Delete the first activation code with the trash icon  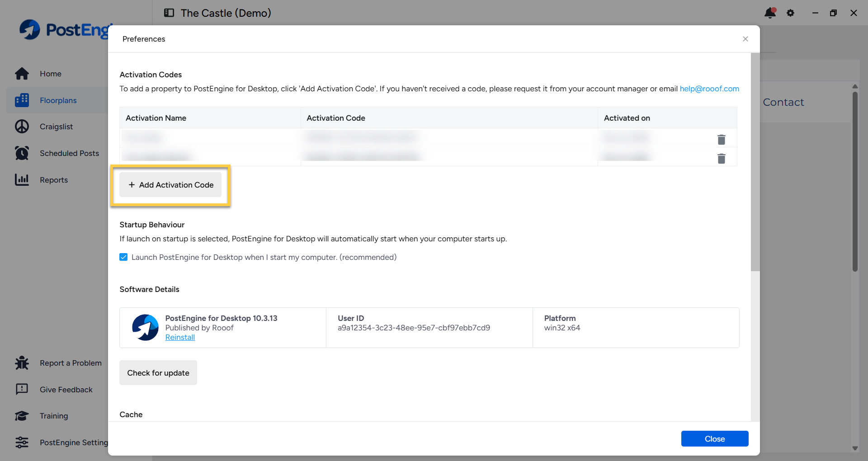(722, 139)
